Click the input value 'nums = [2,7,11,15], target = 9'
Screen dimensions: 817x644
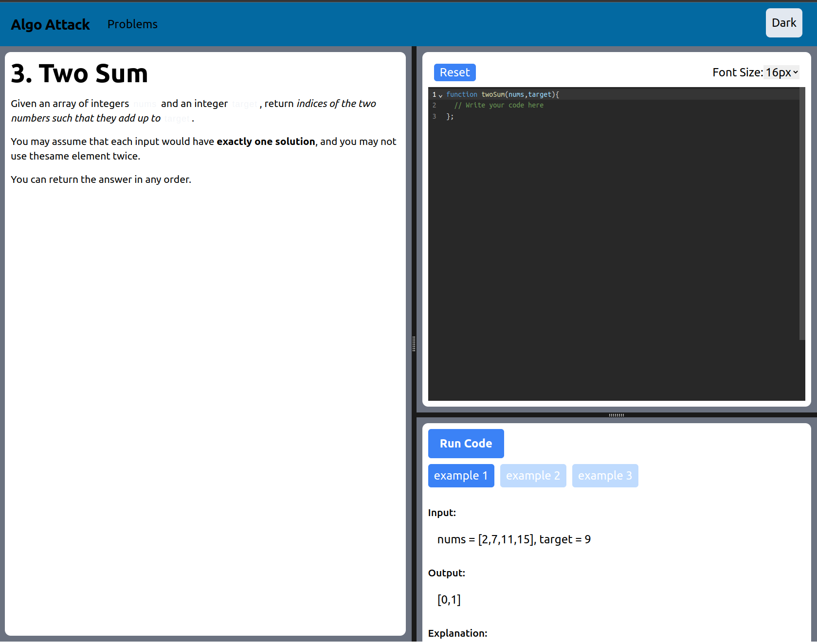point(514,539)
